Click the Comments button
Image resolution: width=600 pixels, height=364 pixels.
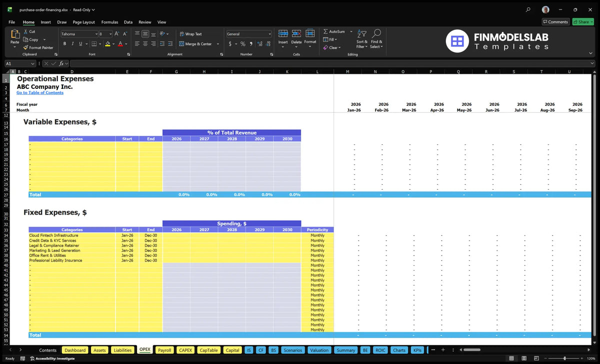click(555, 22)
